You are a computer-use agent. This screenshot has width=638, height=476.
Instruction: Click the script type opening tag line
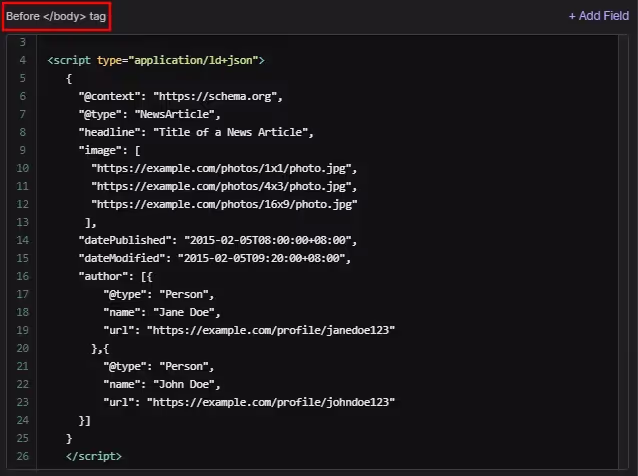[x=156, y=60]
